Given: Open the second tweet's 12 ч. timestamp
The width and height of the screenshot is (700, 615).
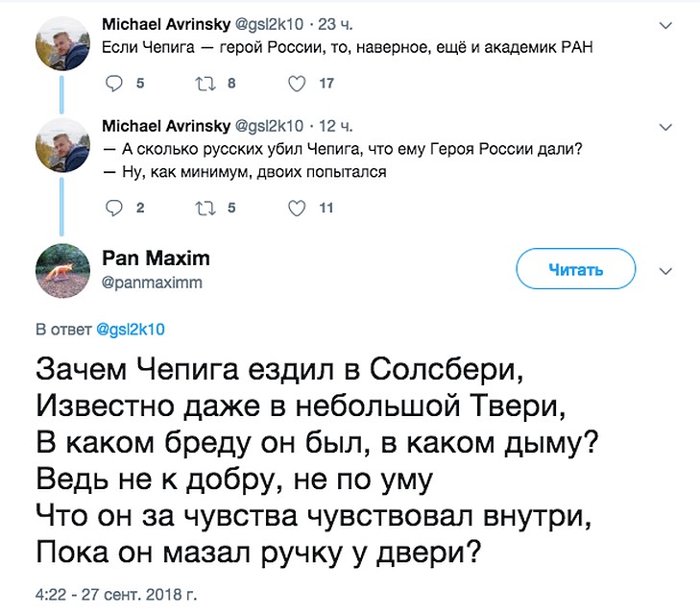Looking at the screenshot, I should (x=335, y=126).
